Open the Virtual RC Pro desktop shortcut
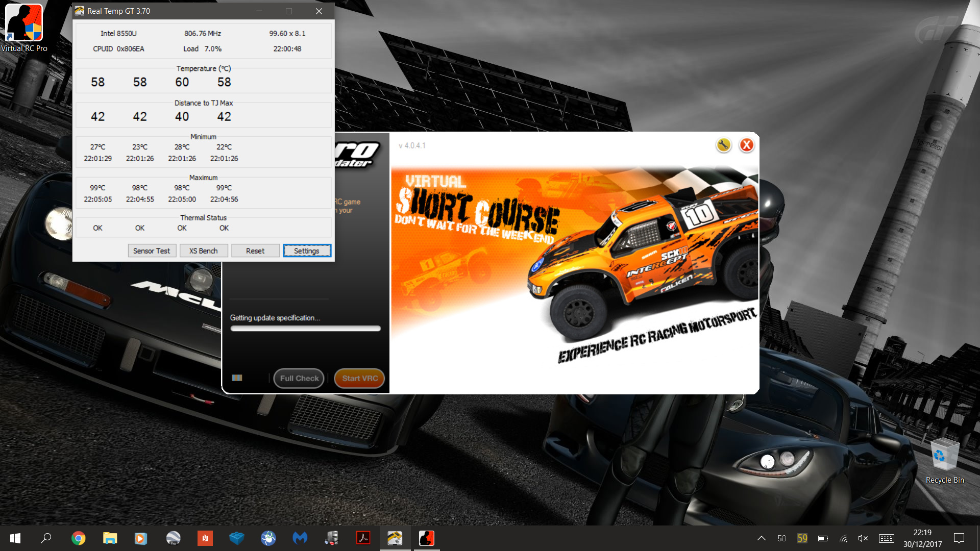Viewport: 980px width, 551px height. (x=24, y=29)
